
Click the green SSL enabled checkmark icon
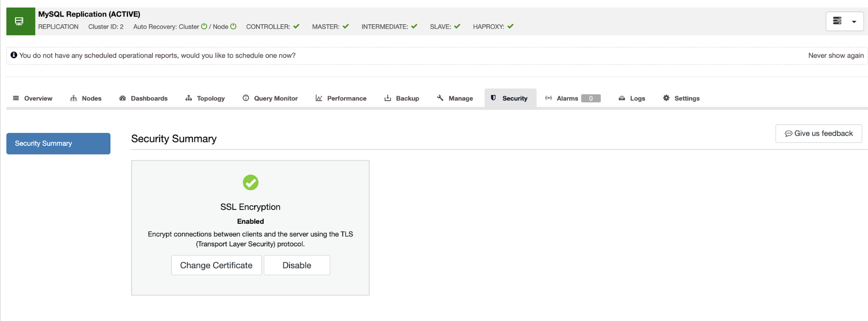[x=251, y=182]
